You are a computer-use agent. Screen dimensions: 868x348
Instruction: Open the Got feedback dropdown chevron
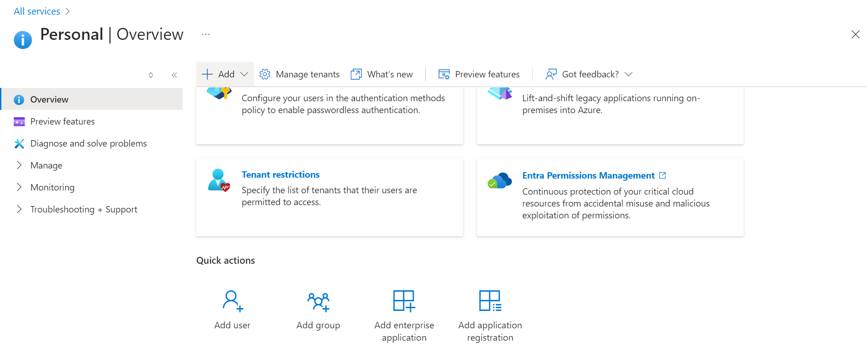click(629, 74)
